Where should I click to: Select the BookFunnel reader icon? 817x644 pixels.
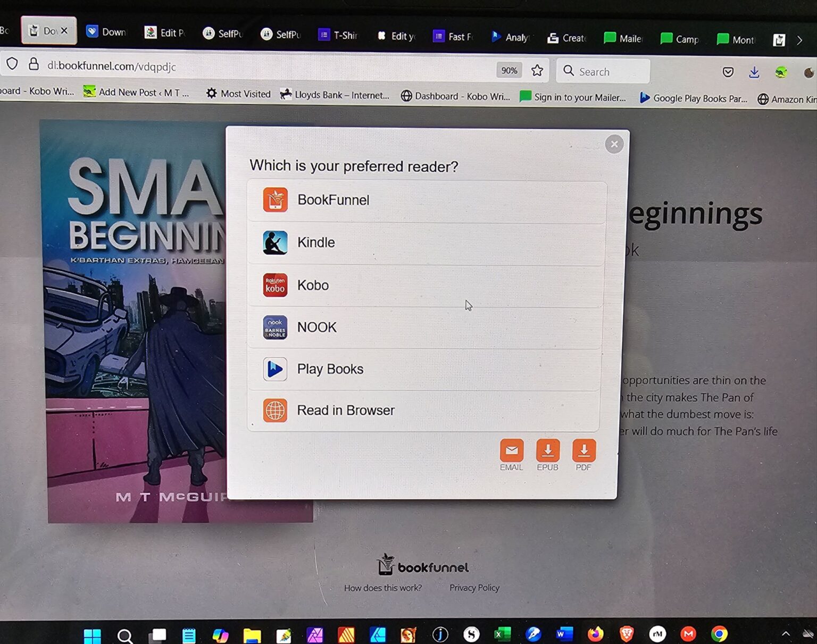point(275,200)
